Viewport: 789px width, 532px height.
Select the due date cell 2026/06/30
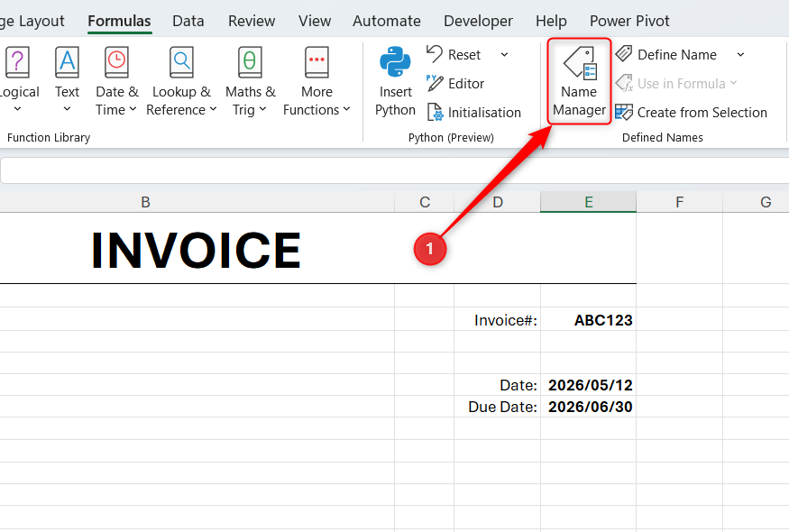point(588,407)
